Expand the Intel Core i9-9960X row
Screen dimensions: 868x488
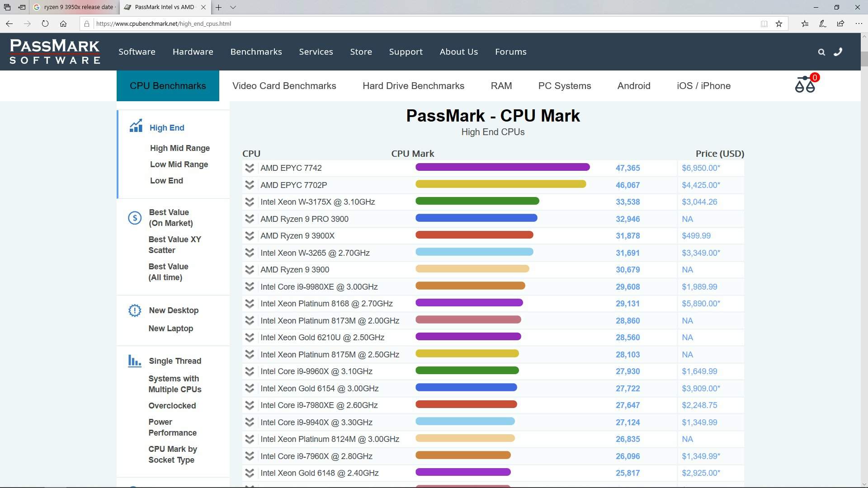(249, 371)
